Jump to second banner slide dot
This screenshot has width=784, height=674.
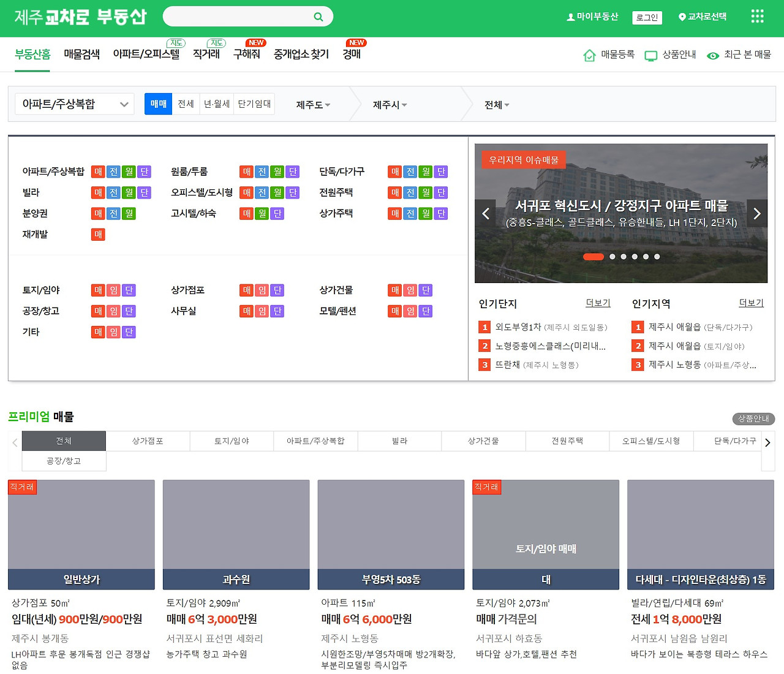612,257
